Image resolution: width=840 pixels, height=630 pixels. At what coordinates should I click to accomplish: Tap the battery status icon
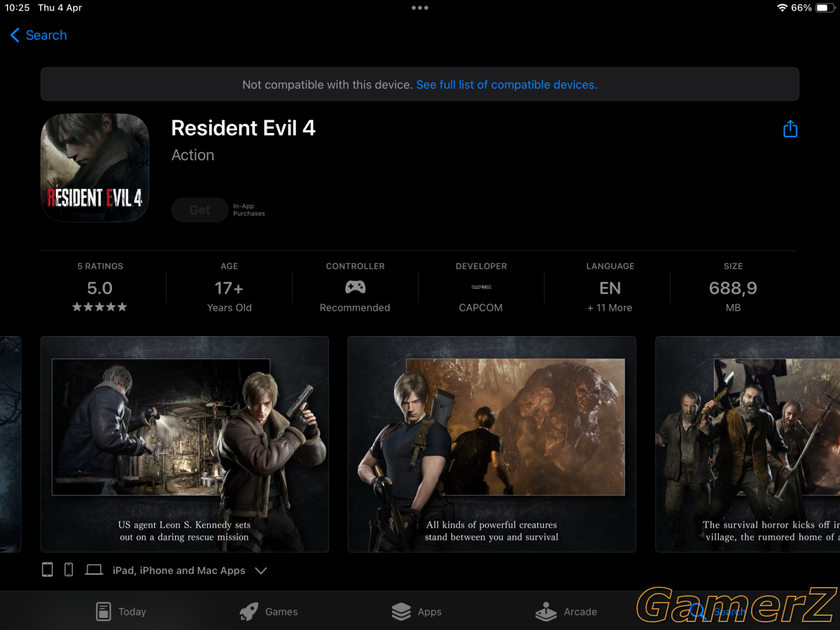coord(825,8)
